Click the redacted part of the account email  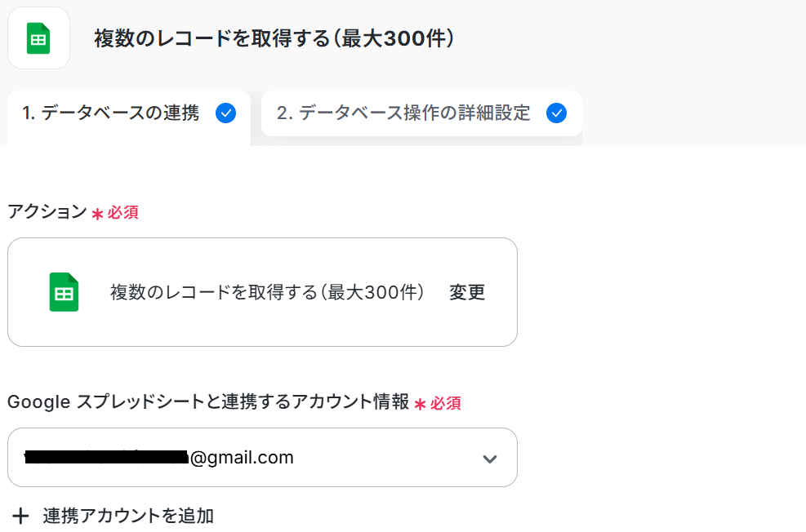[x=107, y=458]
